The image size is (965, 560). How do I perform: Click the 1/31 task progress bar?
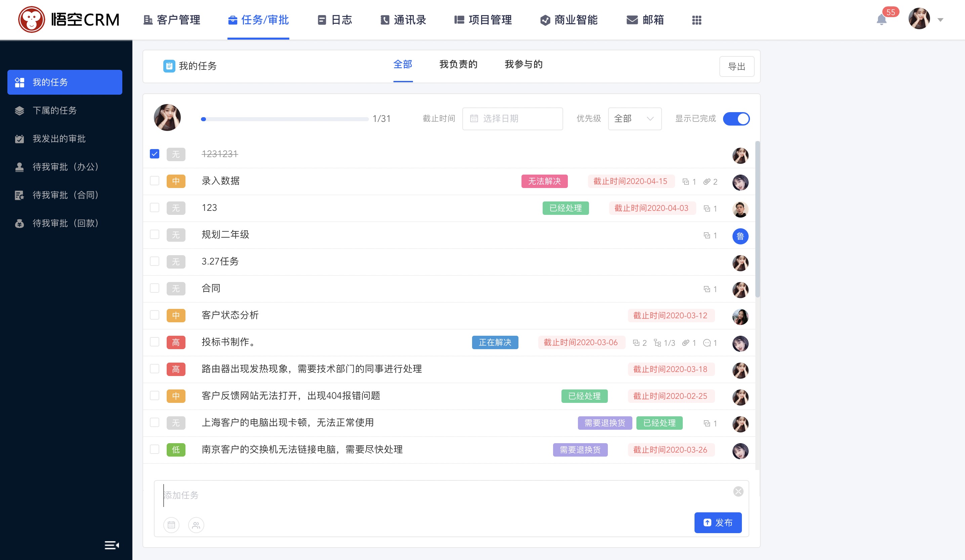[285, 119]
